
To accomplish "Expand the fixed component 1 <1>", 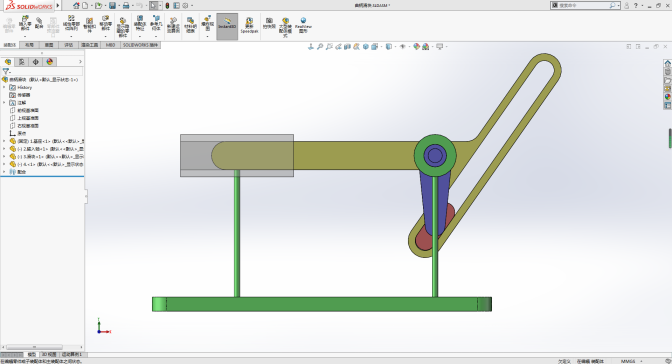I will 4,141.
